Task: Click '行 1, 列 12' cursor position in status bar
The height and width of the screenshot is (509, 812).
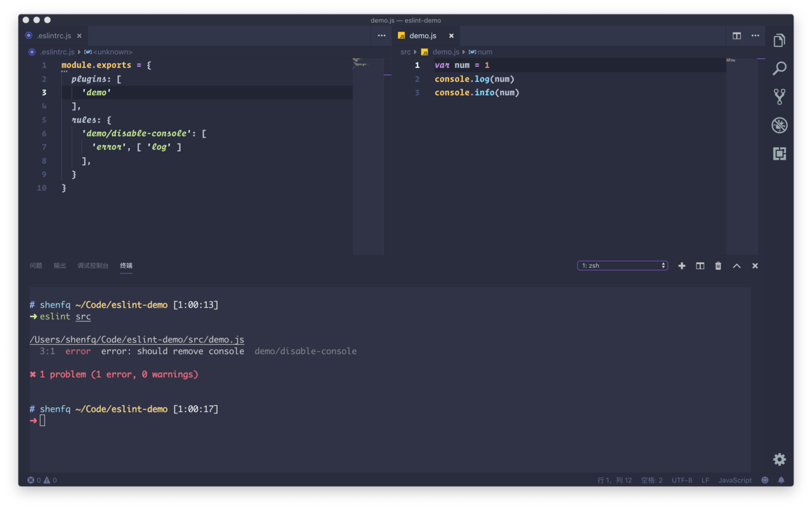Action: coord(615,480)
